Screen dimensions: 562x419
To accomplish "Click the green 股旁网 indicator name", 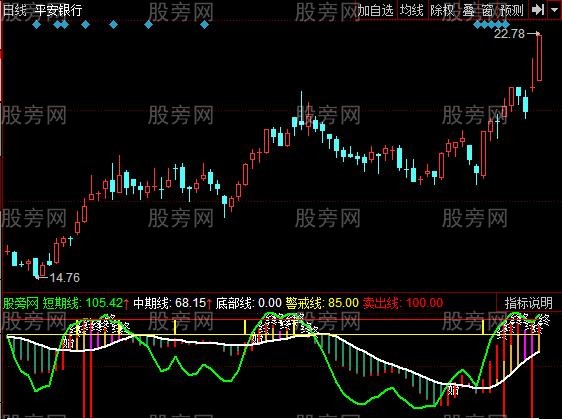I will (21, 303).
